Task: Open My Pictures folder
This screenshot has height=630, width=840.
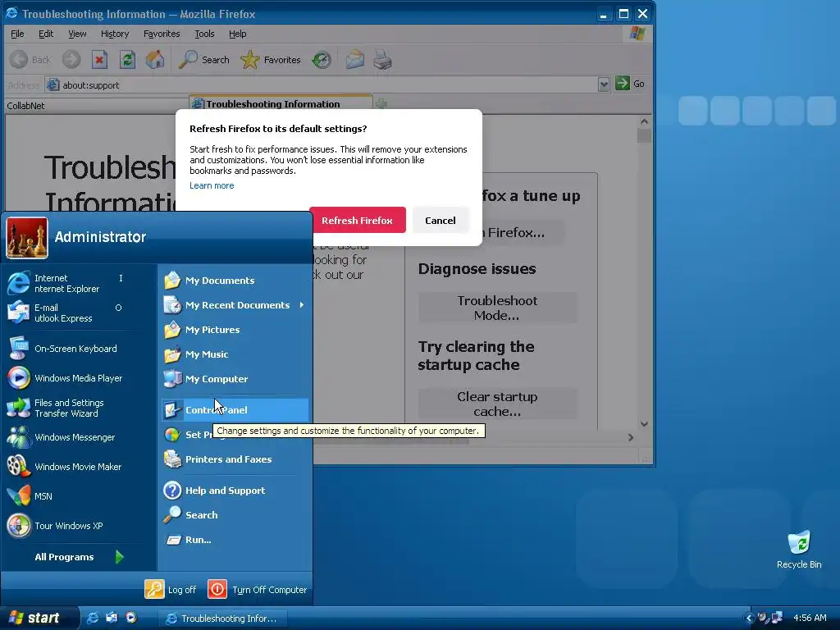Action: pos(235,330)
